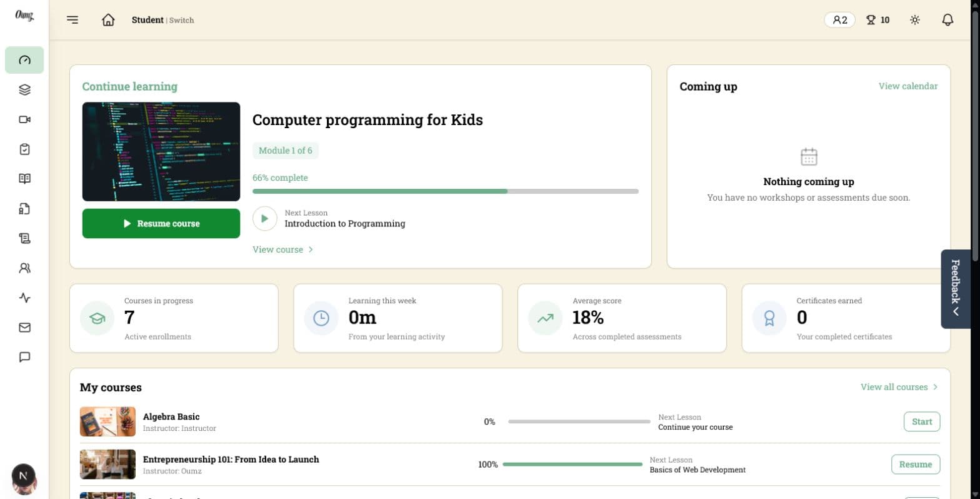Click the Module 1 of 6 badge

point(286,151)
